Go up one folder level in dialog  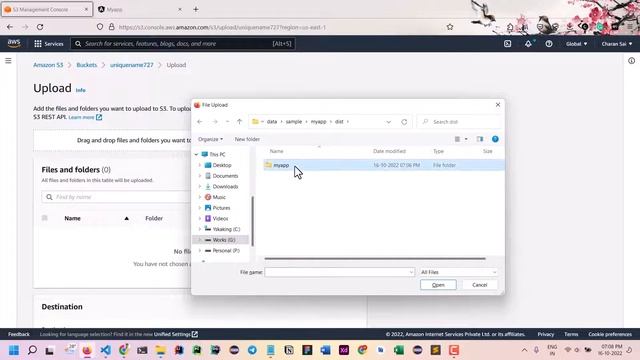click(x=240, y=122)
